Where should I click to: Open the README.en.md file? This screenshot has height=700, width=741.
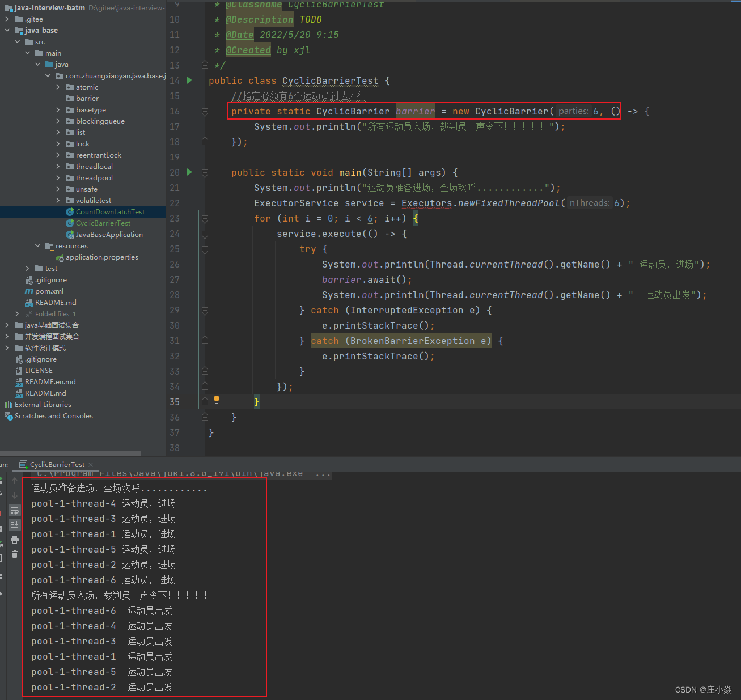pyautogui.click(x=50, y=382)
